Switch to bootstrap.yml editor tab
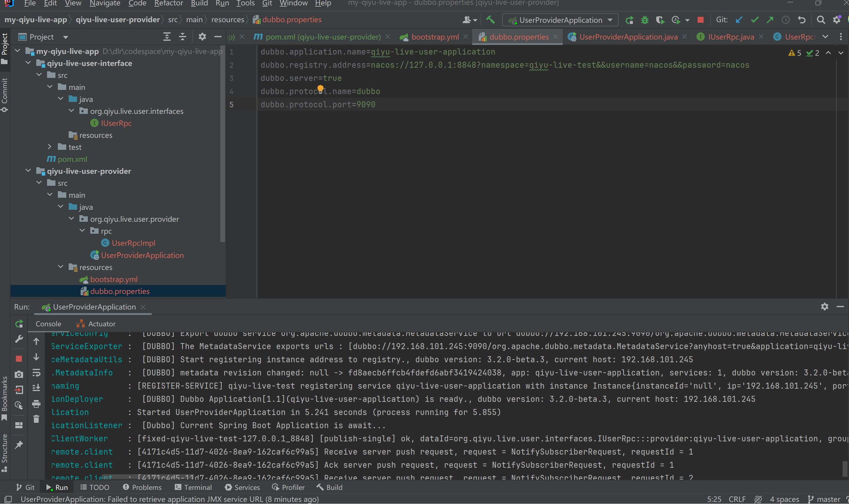Screen dimensions: 849x504 pos(435,37)
